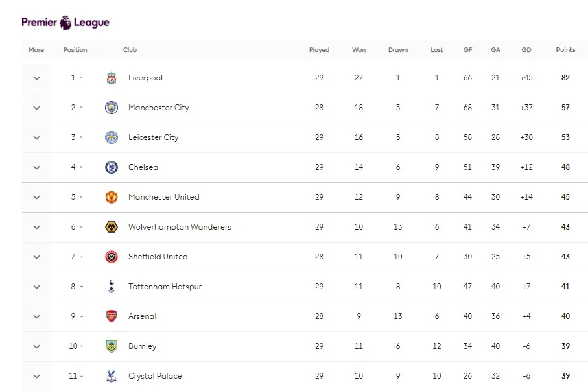Open the Leicester City club link

[154, 137]
